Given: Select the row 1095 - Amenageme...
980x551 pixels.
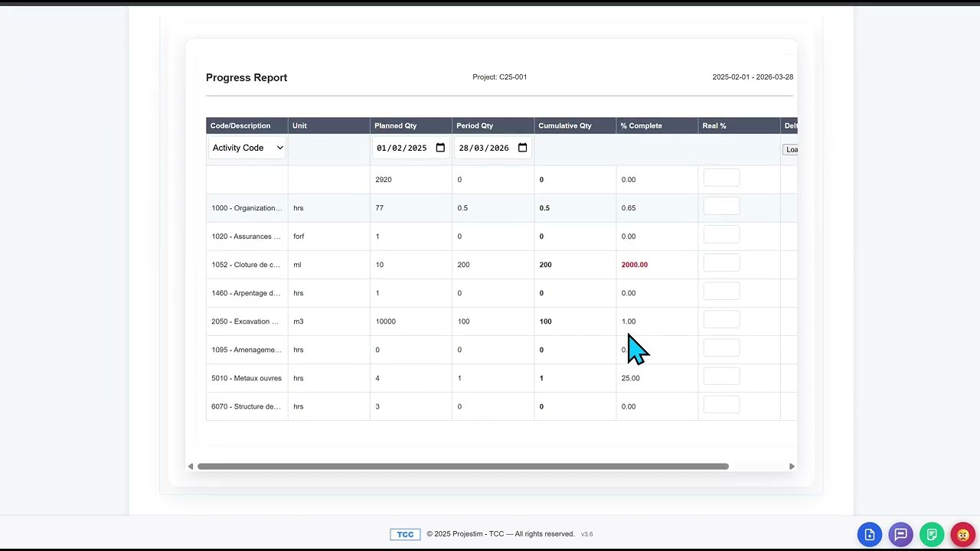Looking at the screenshot, I should coord(501,350).
